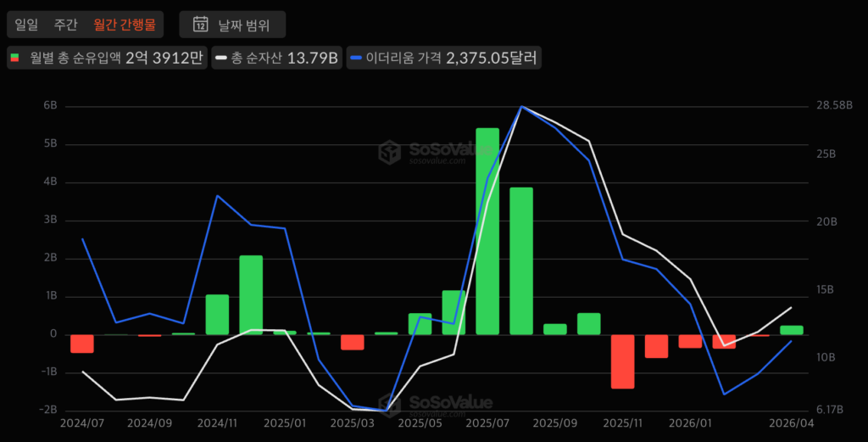Toggle the 월별 총 순유입액 legend series
868x442 pixels.
click(107, 58)
